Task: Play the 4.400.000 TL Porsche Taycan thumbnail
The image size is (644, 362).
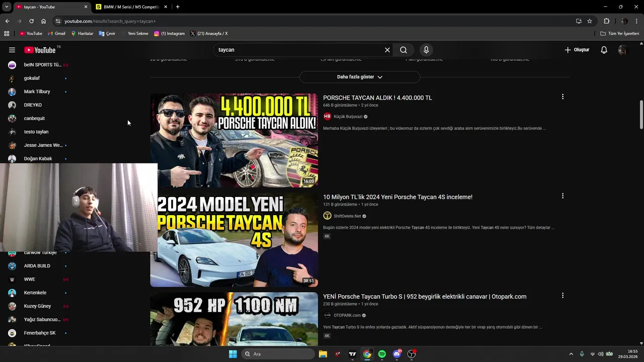Action: click(x=234, y=140)
